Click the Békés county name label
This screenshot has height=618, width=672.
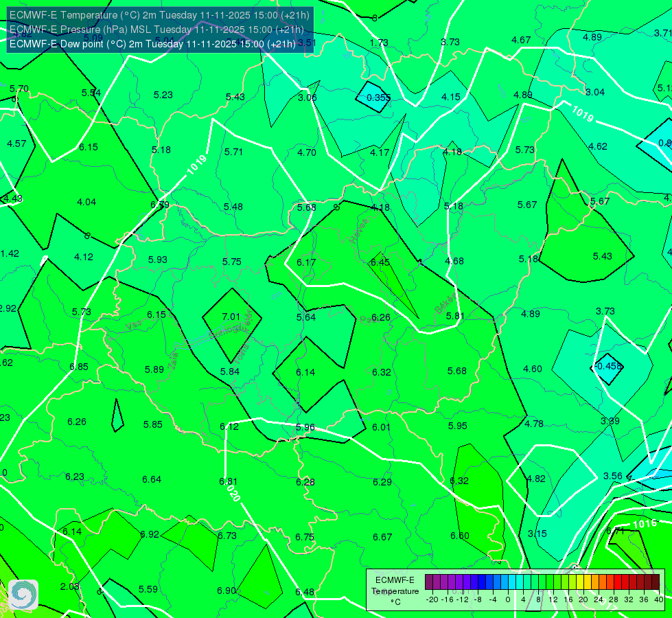coord(445,304)
